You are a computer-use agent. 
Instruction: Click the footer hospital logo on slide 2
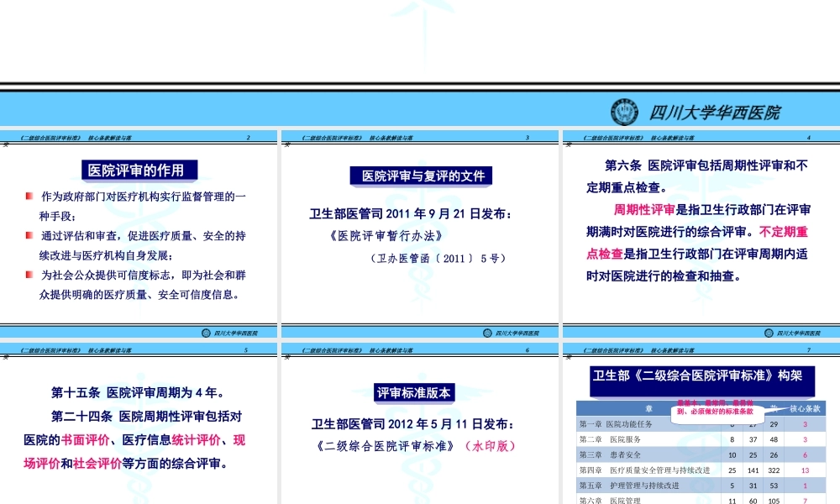click(204, 333)
